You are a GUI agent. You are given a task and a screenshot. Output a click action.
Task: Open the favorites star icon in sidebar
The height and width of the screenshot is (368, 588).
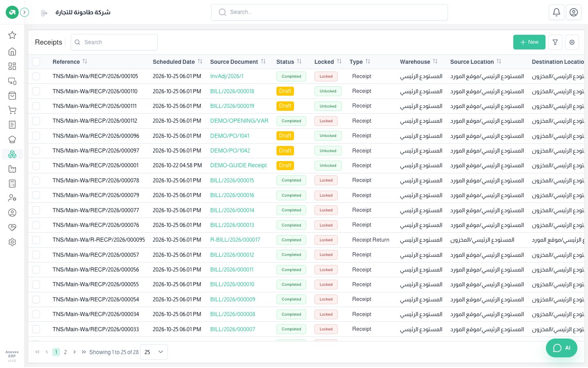click(x=12, y=35)
